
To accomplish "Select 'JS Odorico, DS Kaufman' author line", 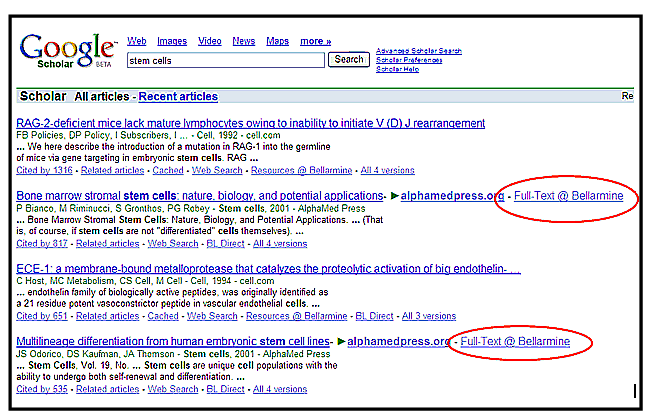I will (173, 354).
